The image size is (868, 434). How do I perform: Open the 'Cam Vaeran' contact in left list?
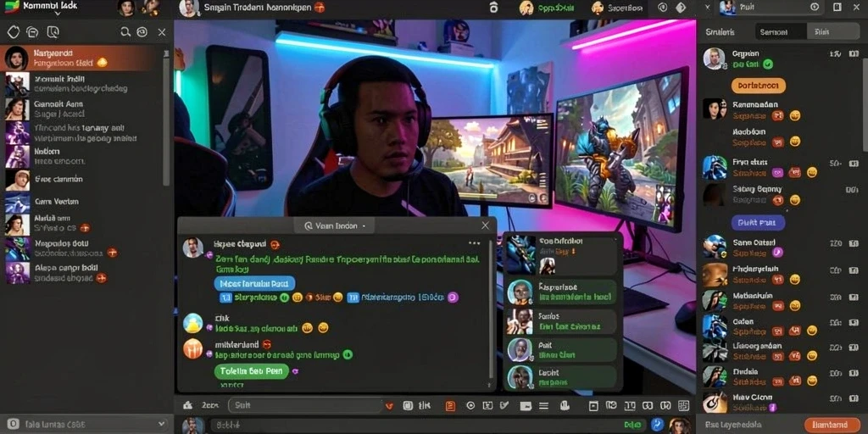coord(81,202)
